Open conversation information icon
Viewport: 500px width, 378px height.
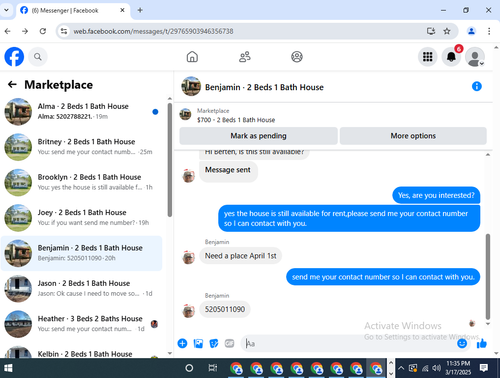477,86
